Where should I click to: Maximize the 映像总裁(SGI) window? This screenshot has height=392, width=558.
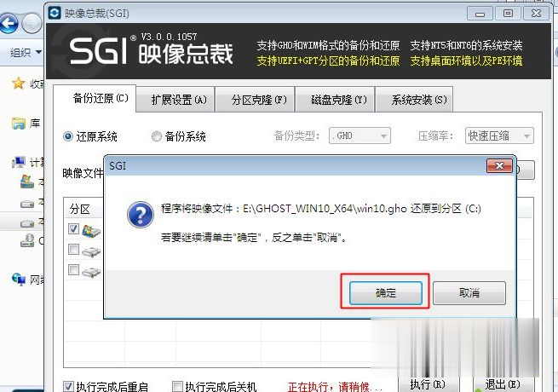508,14
